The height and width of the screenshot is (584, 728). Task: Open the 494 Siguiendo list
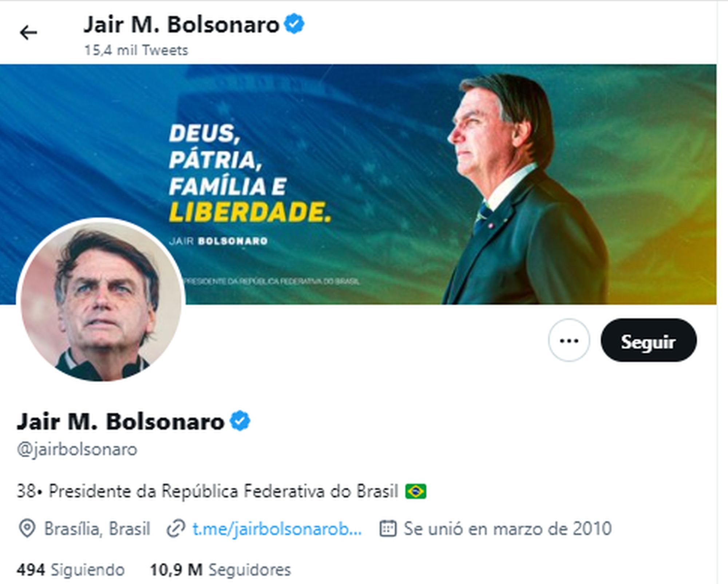[x=71, y=570]
